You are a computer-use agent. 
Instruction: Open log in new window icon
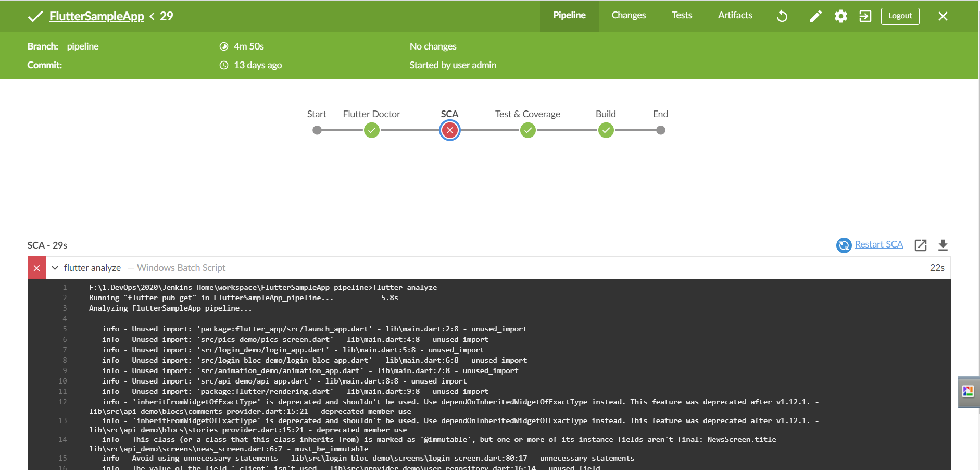coord(920,245)
